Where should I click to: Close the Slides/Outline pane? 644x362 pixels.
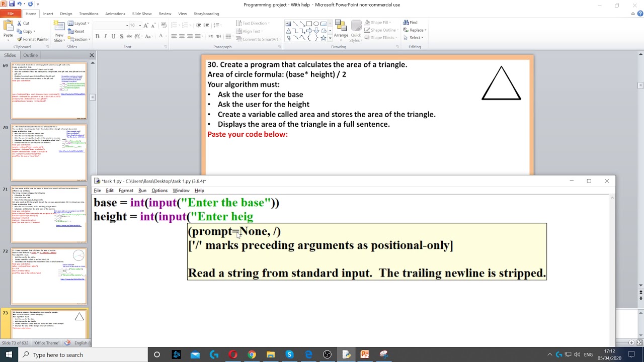tap(92, 55)
